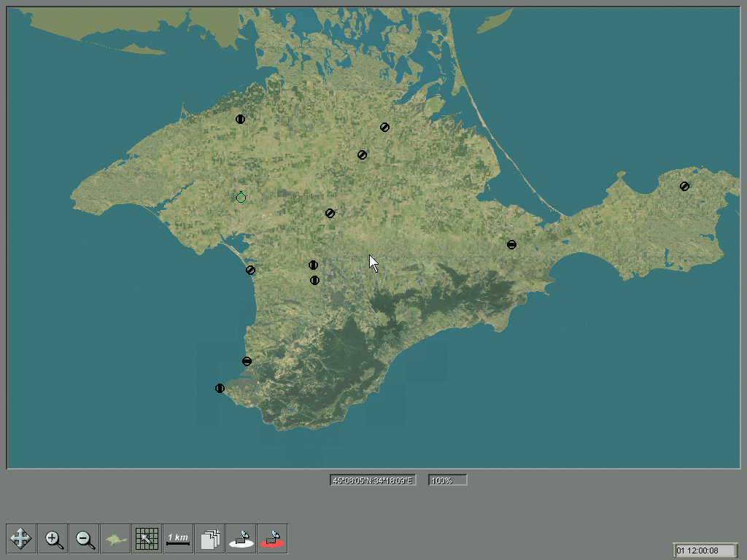Select the northwestern airfield marker
This screenshot has height=560, width=747.
click(240, 120)
